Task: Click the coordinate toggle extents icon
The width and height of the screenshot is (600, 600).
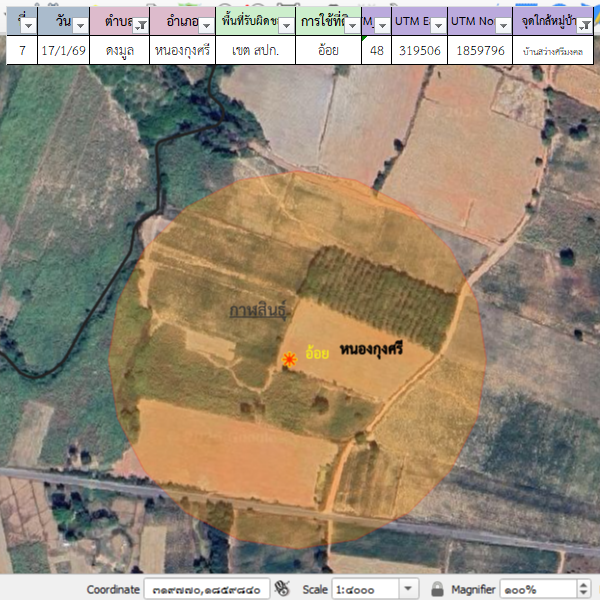Action: click(282, 589)
